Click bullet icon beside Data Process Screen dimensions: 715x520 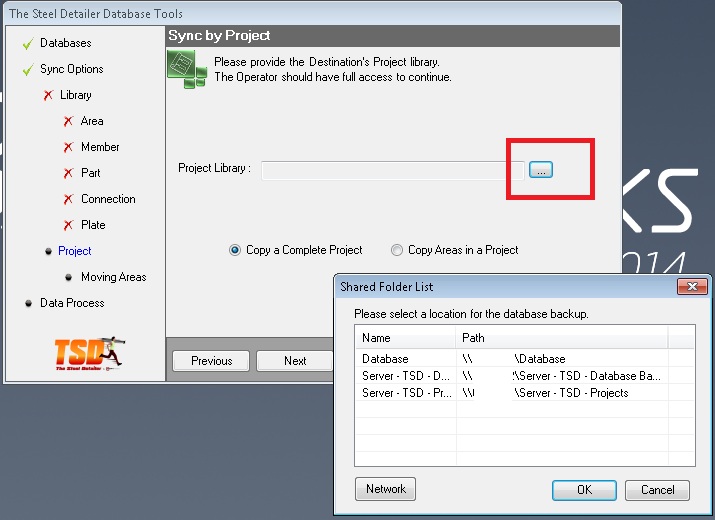(28, 303)
